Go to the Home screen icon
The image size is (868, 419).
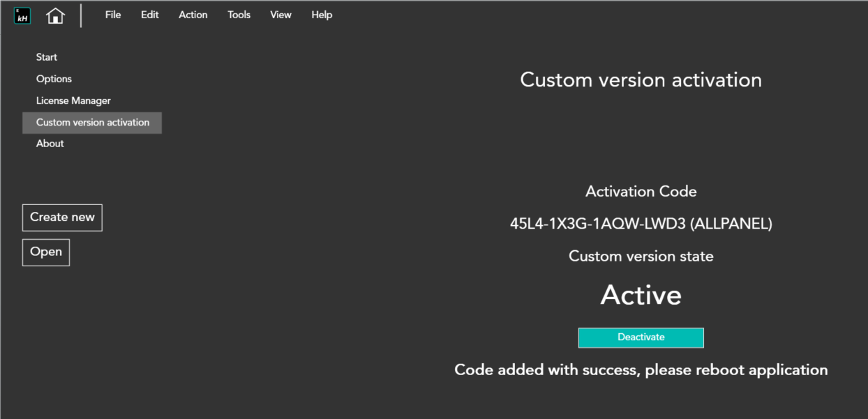(55, 15)
